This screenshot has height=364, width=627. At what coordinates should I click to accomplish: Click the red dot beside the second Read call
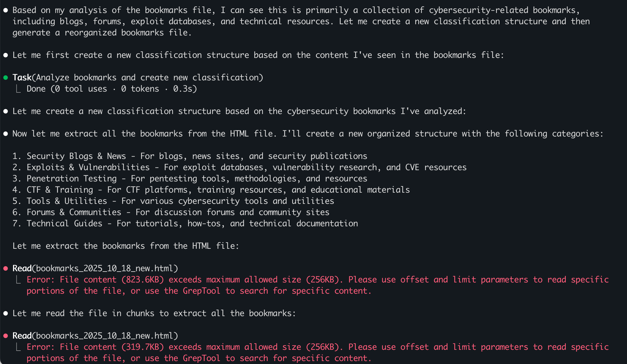point(6,336)
